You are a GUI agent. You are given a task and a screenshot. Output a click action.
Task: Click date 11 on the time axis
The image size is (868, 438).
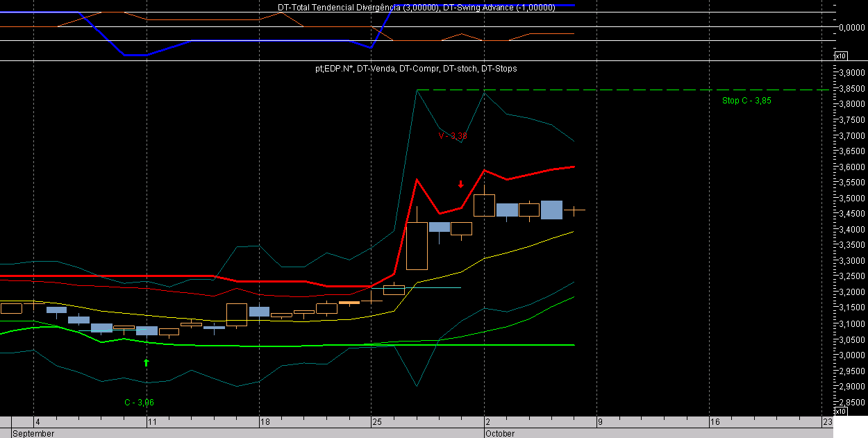tap(151, 422)
